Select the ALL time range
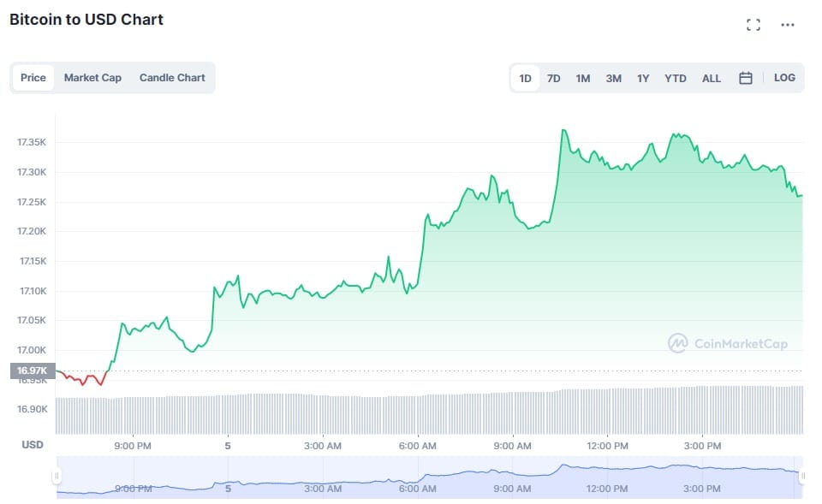 coord(712,78)
